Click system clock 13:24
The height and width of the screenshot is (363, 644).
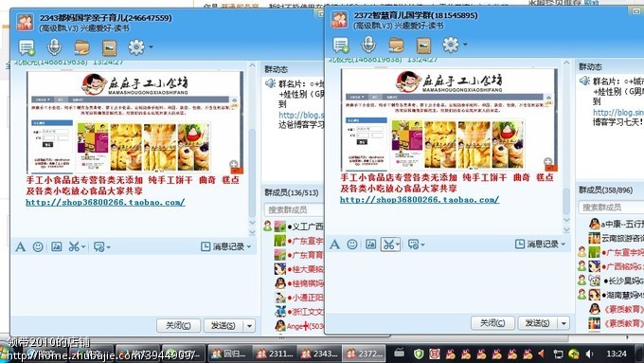(617, 354)
